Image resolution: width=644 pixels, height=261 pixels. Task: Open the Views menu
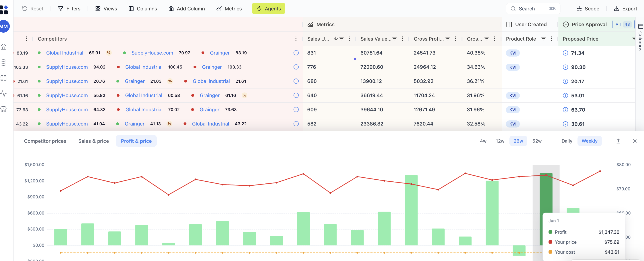pos(106,9)
